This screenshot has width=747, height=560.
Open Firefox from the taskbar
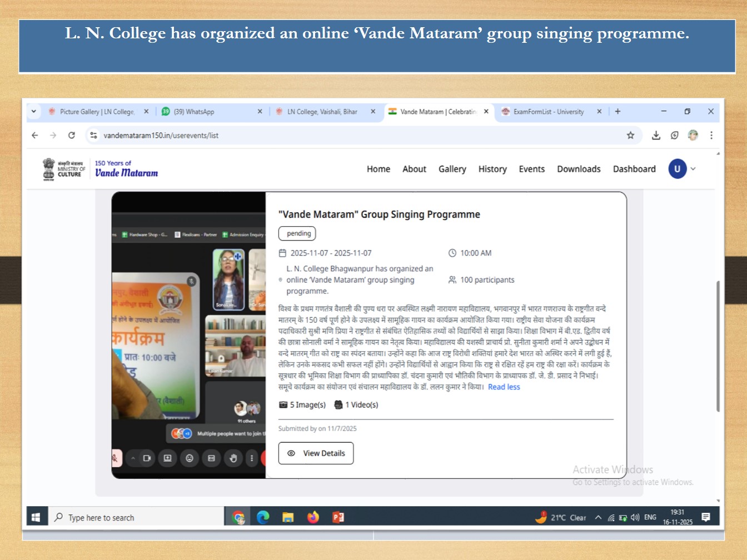tap(313, 517)
